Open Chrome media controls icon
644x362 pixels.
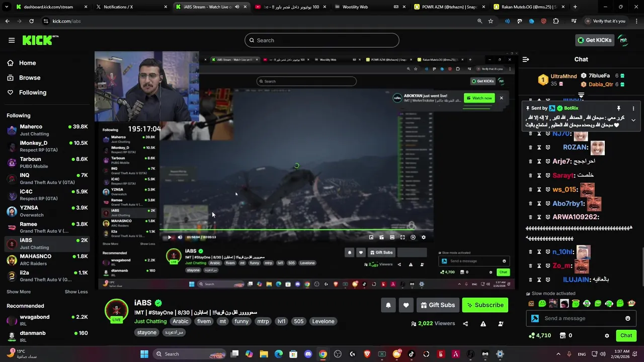click(574, 21)
